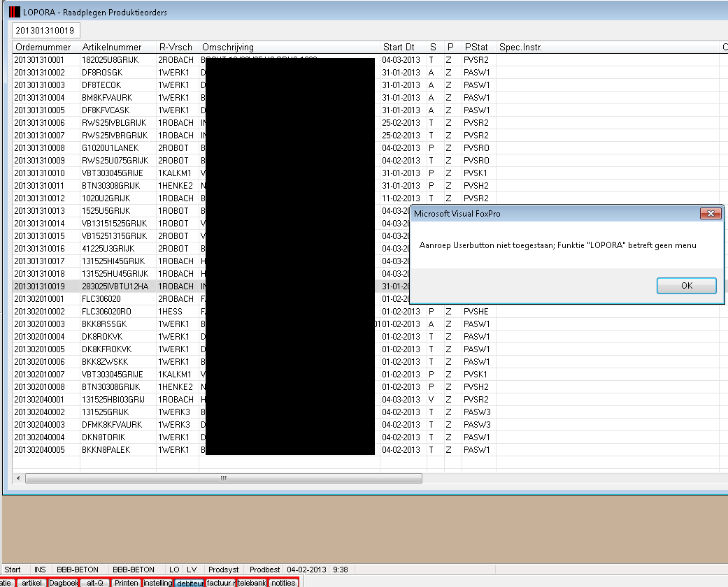
Task: Click the artikel user button
Action: (31, 583)
